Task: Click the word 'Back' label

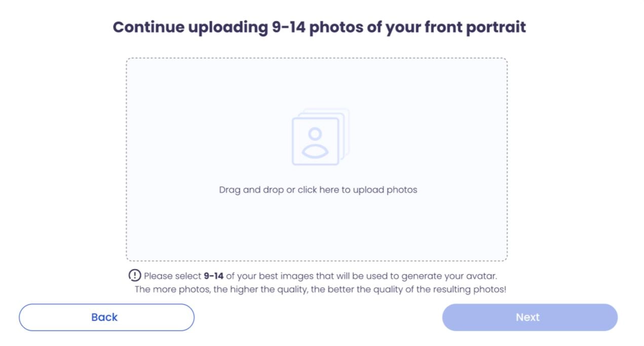Action: [104, 317]
